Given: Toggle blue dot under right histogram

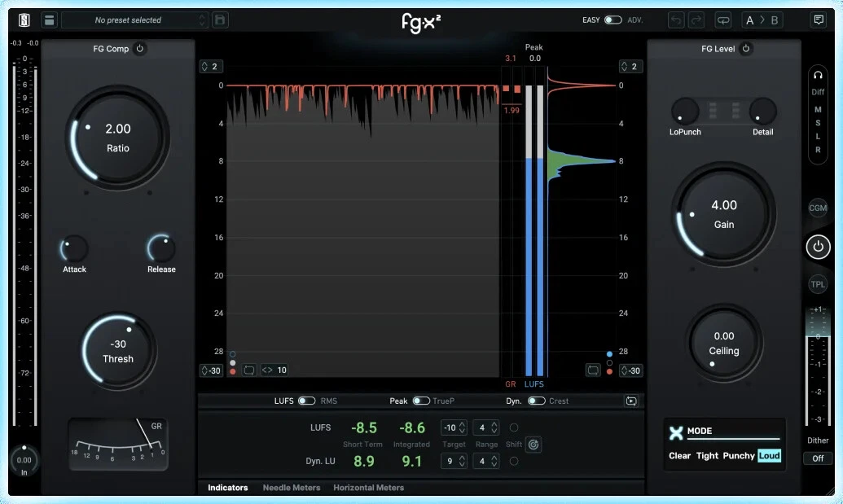Looking at the screenshot, I should 609,354.
